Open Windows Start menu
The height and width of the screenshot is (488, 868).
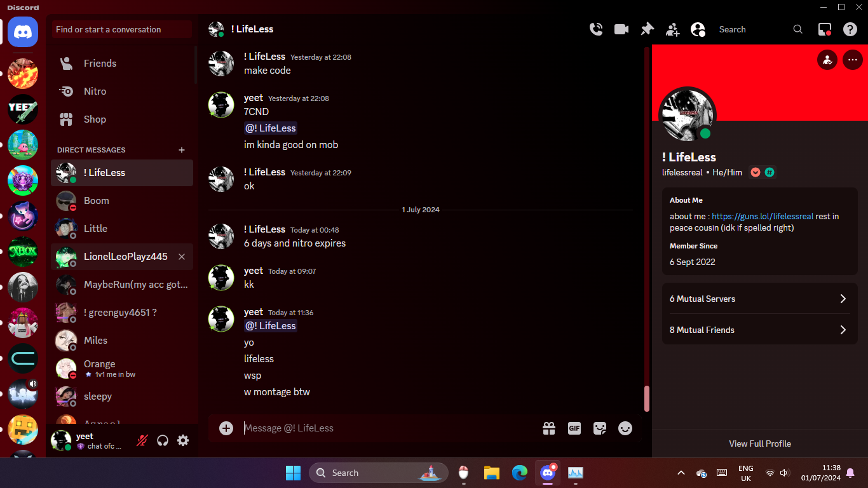(x=293, y=473)
